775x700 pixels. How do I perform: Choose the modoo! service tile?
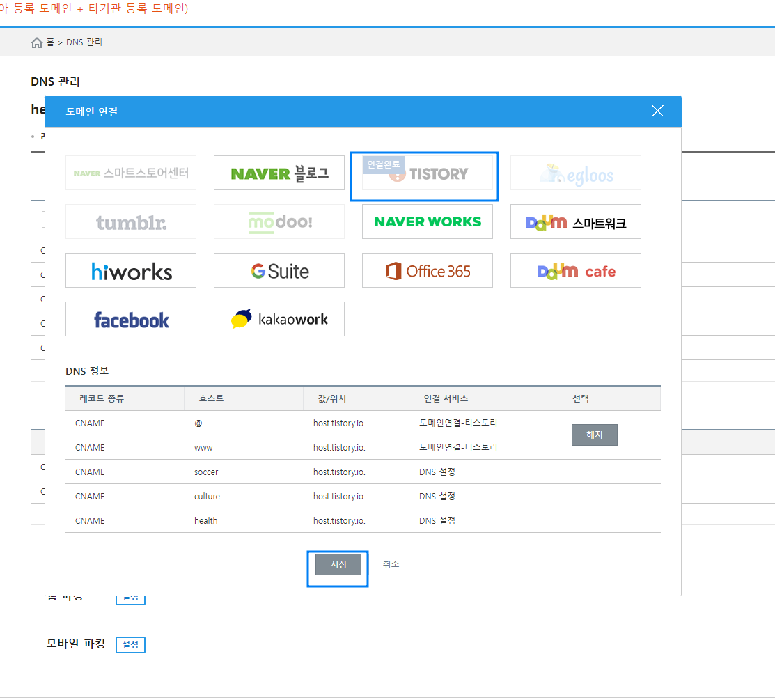(279, 222)
